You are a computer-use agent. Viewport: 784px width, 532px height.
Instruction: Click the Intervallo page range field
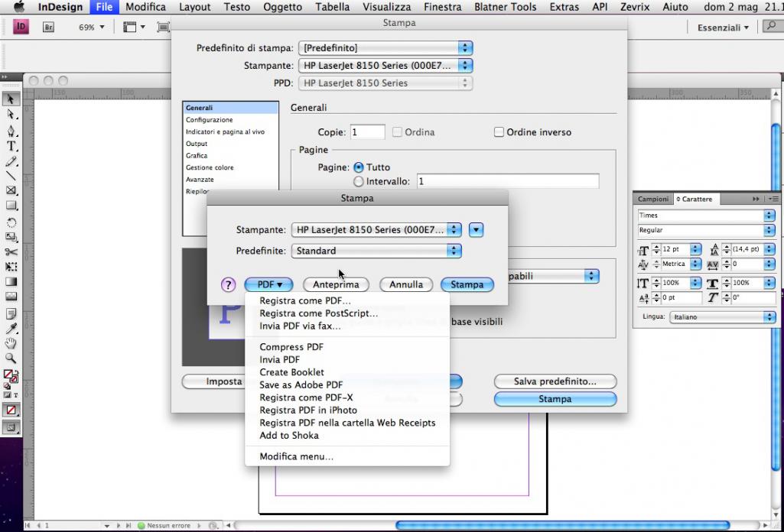coord(508,181)
